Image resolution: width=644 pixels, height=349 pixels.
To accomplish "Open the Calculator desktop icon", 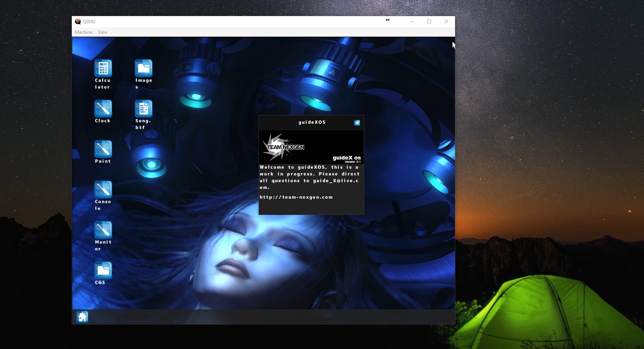I will click(x=103, y=69).
